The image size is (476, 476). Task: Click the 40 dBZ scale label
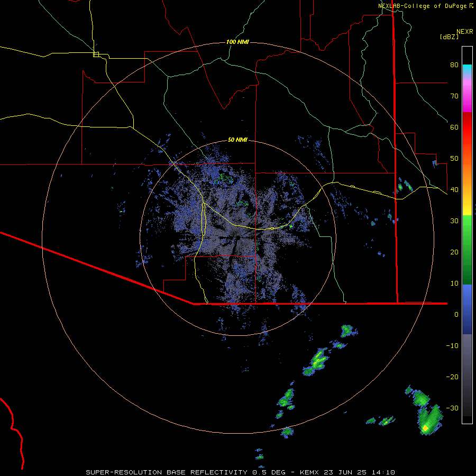pos(454,190)
